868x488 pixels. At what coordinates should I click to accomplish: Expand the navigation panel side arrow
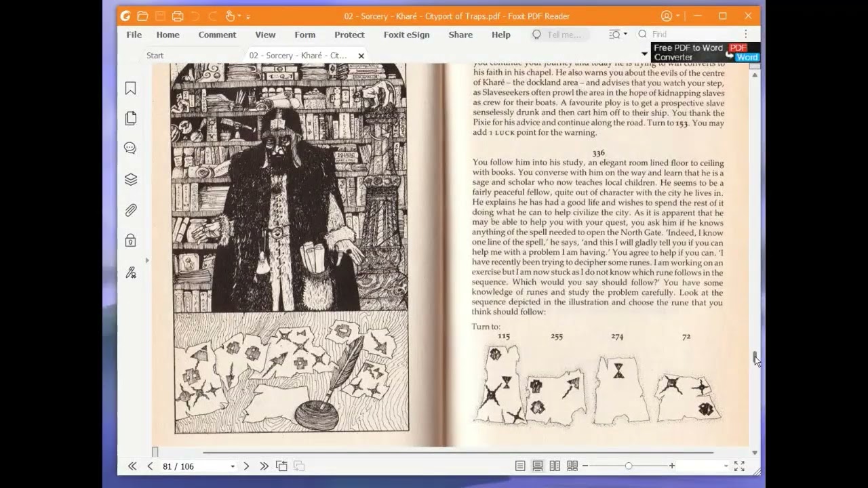click(147, 260)
